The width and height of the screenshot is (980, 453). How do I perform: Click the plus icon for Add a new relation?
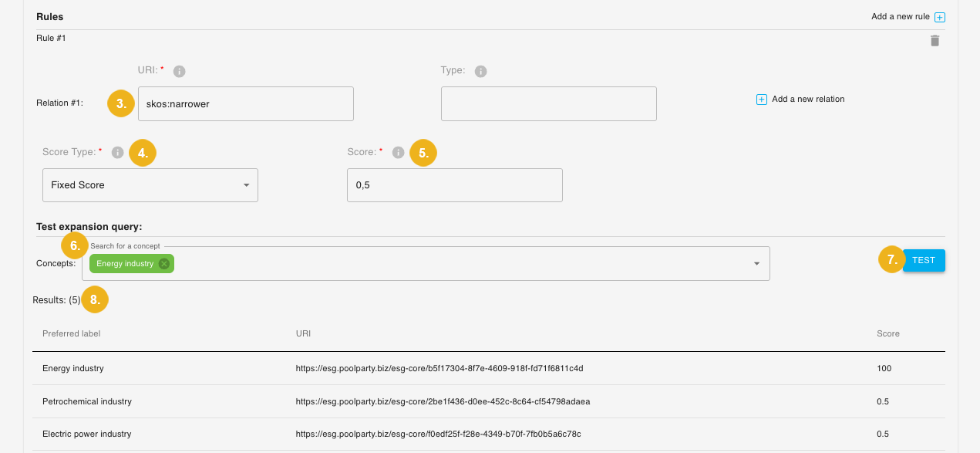(x=762, y=100)
